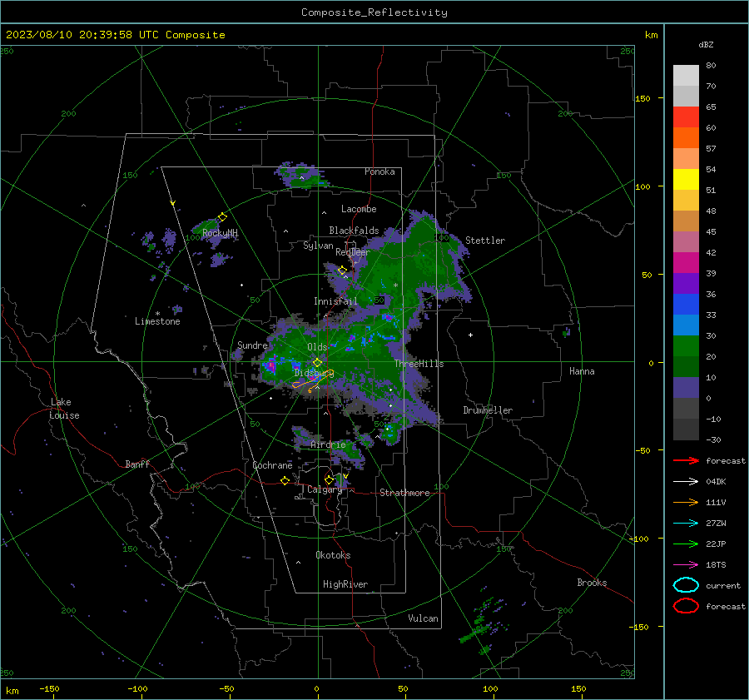Click the Okotoks town label
This screenshot has width=749, height=700.
point(333,555)
